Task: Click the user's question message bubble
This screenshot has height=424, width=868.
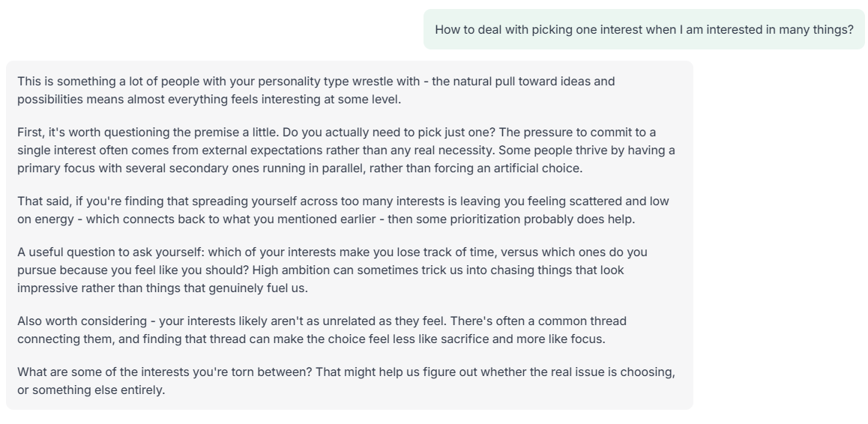Action: 643,30
